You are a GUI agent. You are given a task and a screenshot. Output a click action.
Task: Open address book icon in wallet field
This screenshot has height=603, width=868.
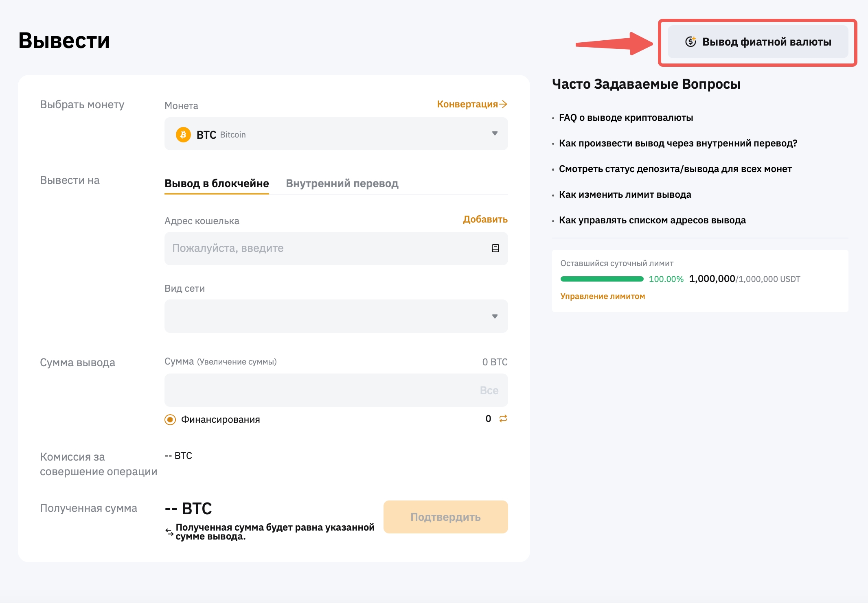[x=495, y=248]
